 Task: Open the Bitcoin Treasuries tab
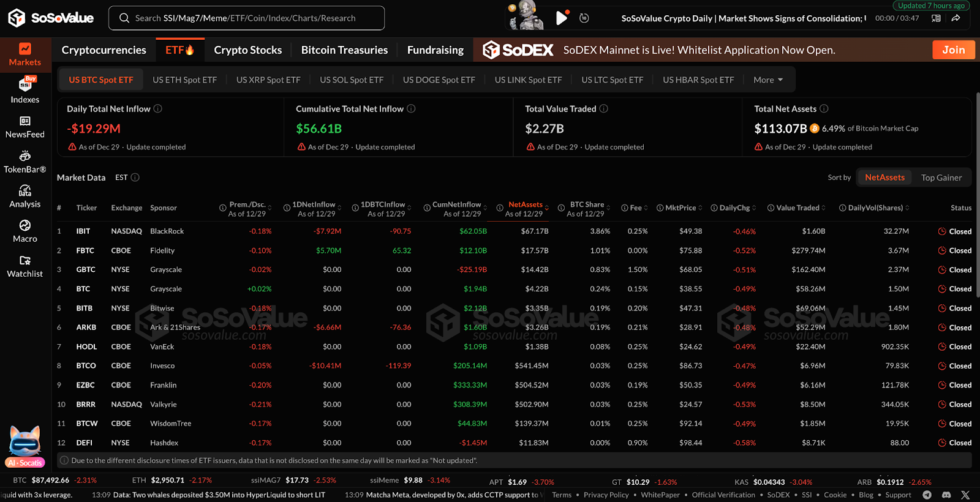(x=344, y=50)
